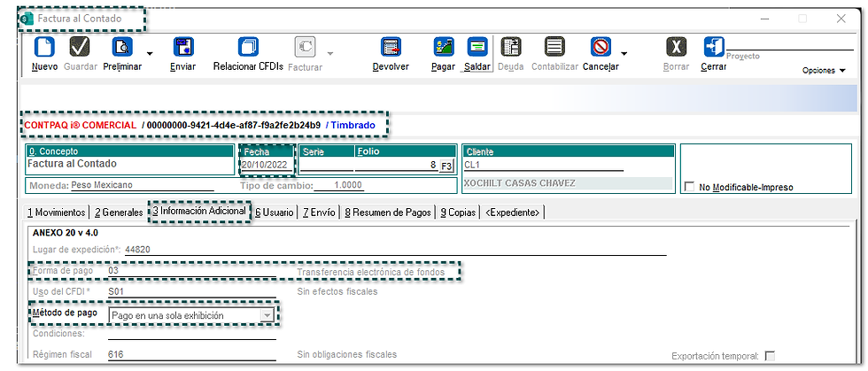Open the Expediente tab
The height and width of the screenshot is (371, 868).
coord(512,213)
